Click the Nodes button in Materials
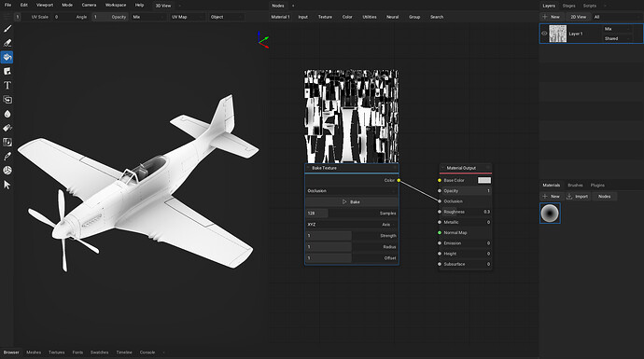 point(604,197)
